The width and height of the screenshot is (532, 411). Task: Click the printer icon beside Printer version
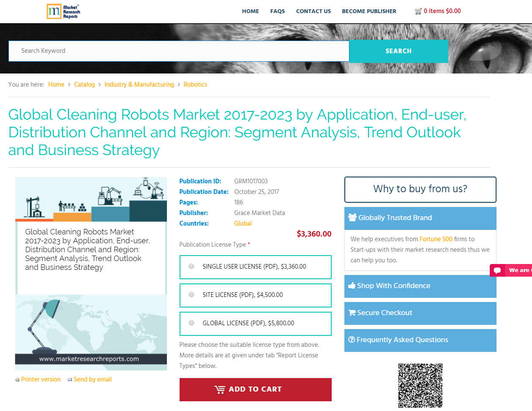point(17,380)
